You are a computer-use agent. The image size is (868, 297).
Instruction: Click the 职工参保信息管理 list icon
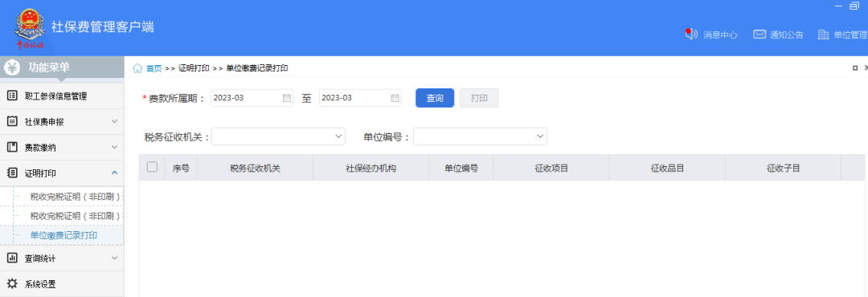(11, 96)
